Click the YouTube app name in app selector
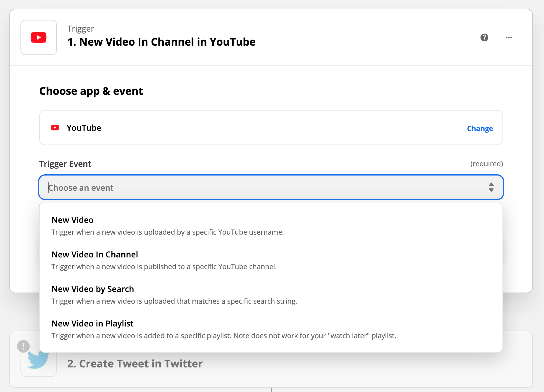 84,128
